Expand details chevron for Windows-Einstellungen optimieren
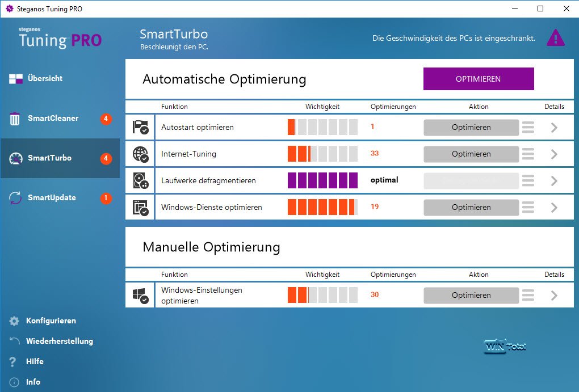This screenshot has height=392, width=579. coord(554,296)
